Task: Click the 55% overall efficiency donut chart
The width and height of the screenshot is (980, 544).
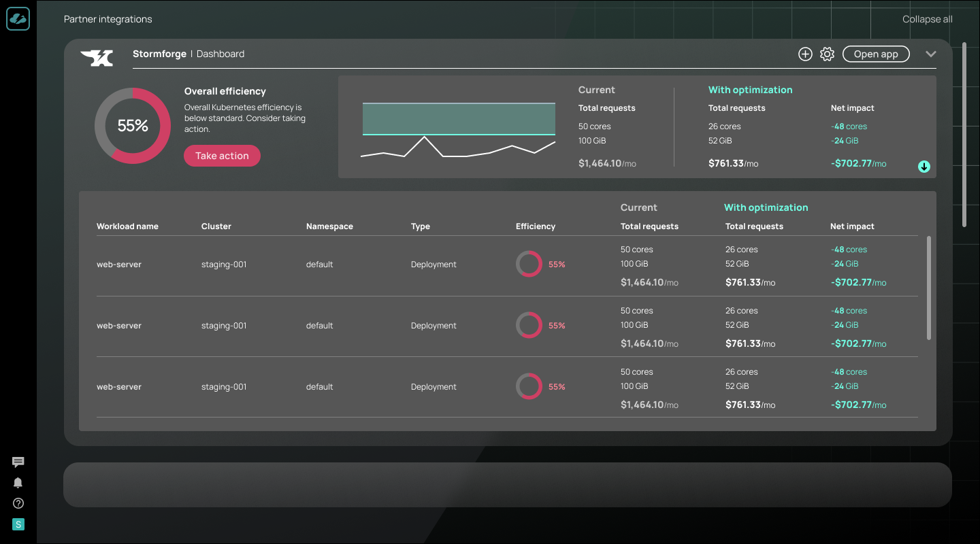Action: tap(133, 126)
